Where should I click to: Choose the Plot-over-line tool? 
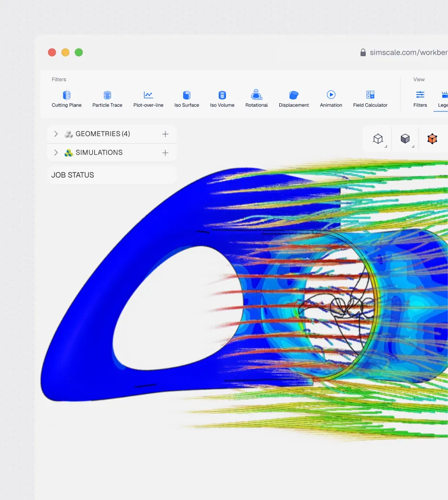click(x=149, y=99)
